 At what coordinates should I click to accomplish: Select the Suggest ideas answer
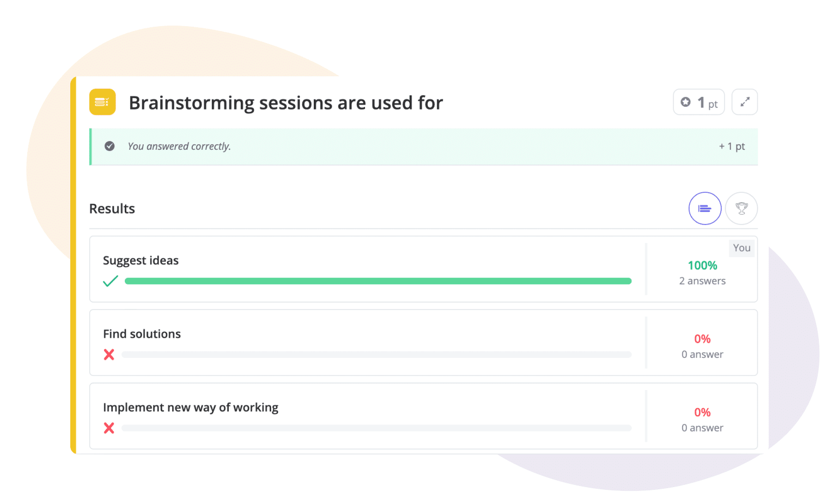[x=141, y=260]
